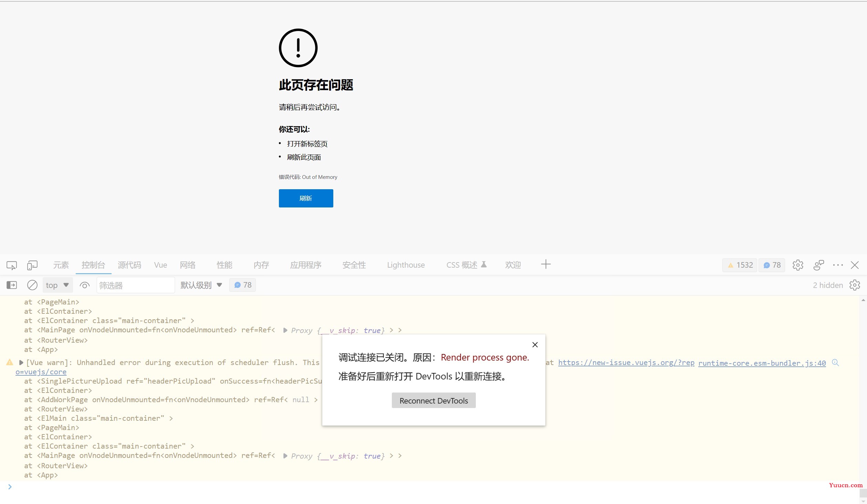Expand the Proxy object in component tree
Viewport: 867px width, 504px height.
pyautogui.click(x=285, y=330)
